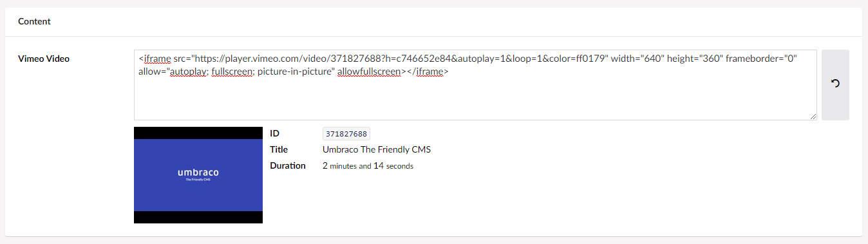Click the title Umbraco The Friendly CMS
This screenshot has height=244, width=868.
(x=377, y=149)
